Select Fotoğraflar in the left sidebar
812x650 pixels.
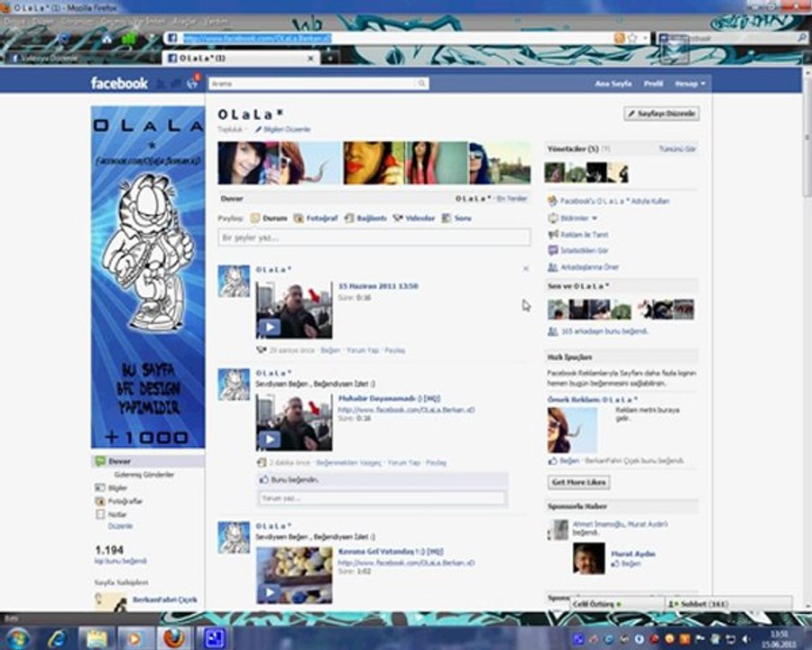pyautogui.click(x=125, y=501)
